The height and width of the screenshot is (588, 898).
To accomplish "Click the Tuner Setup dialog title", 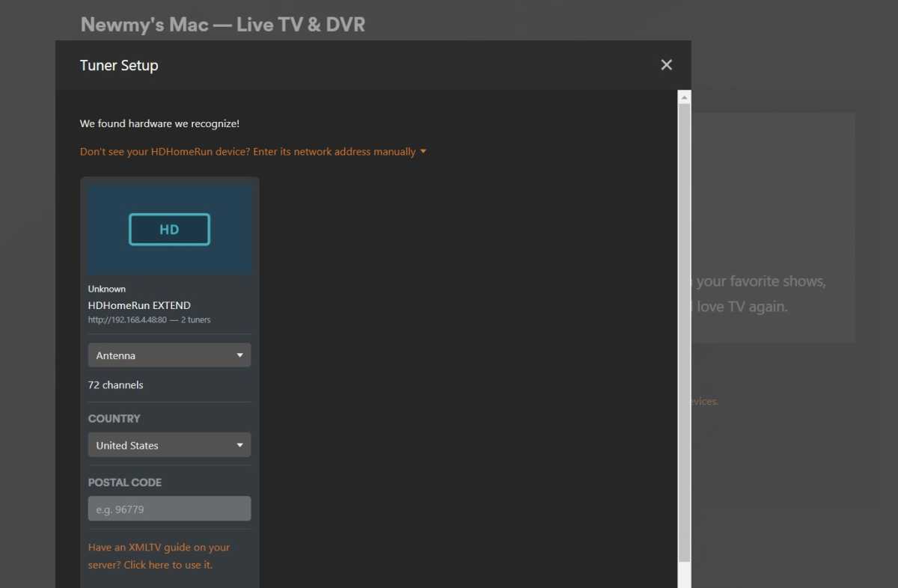I will coord(119,65).
